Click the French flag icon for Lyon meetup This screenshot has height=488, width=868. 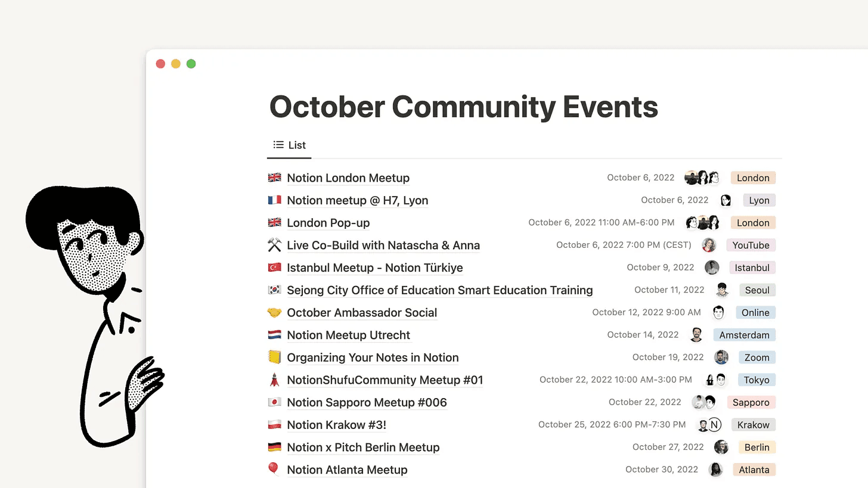(x=274, y=200)
